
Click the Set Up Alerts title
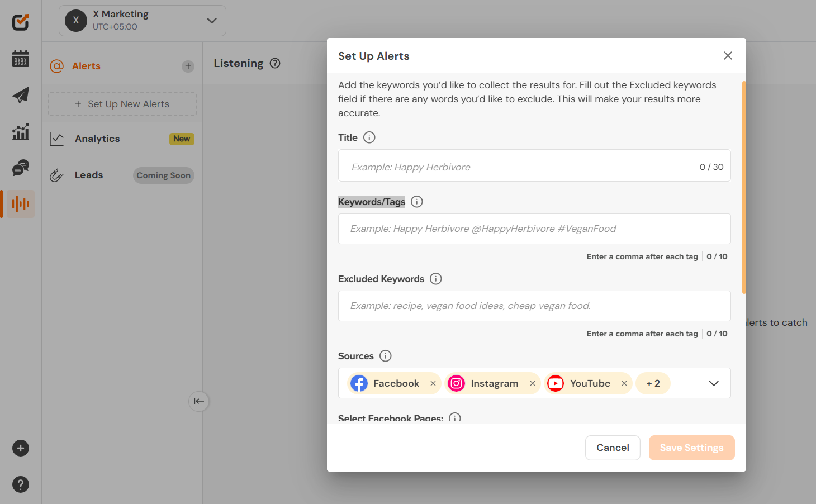(374, 56)
